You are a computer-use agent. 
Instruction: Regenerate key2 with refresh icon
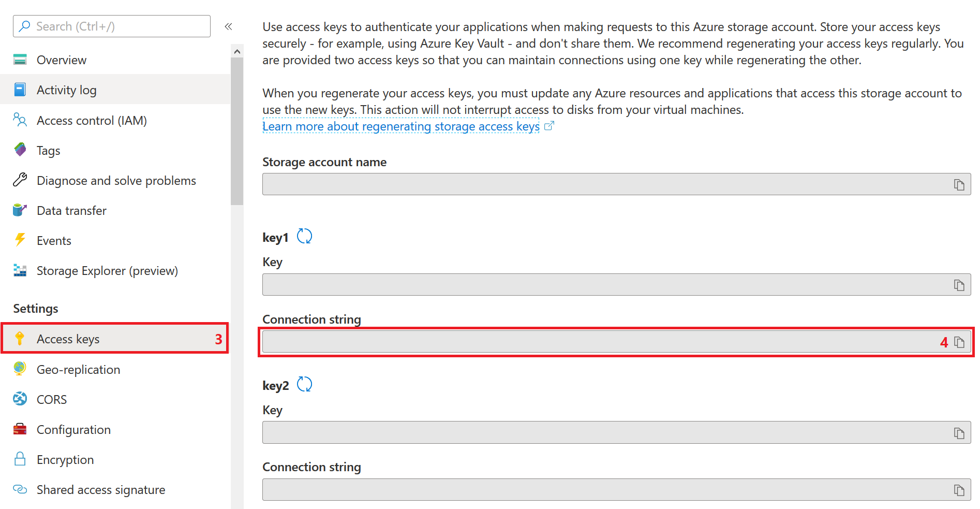point(304,385)
